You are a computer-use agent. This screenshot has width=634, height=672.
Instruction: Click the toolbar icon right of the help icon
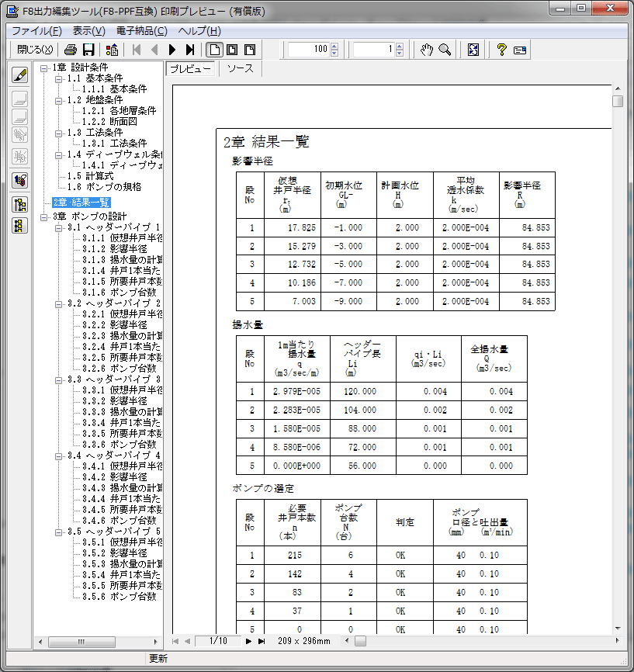[x=520, y=50]
